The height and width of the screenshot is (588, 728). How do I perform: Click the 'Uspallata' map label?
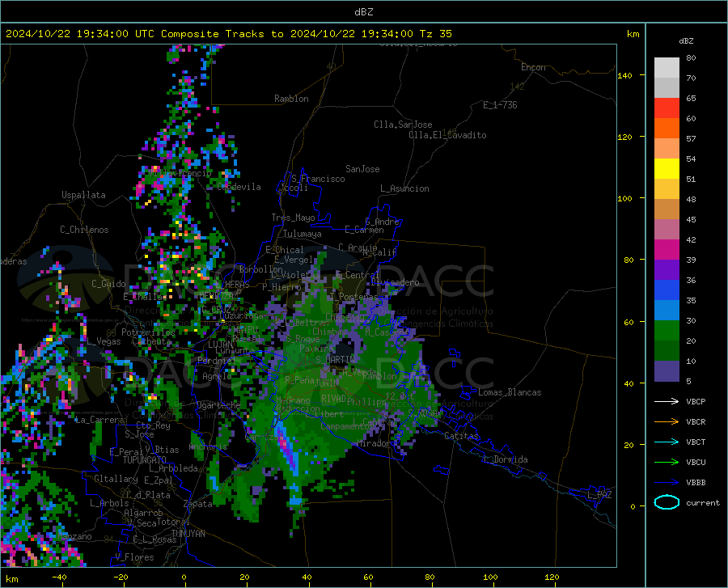pos(83,195)
